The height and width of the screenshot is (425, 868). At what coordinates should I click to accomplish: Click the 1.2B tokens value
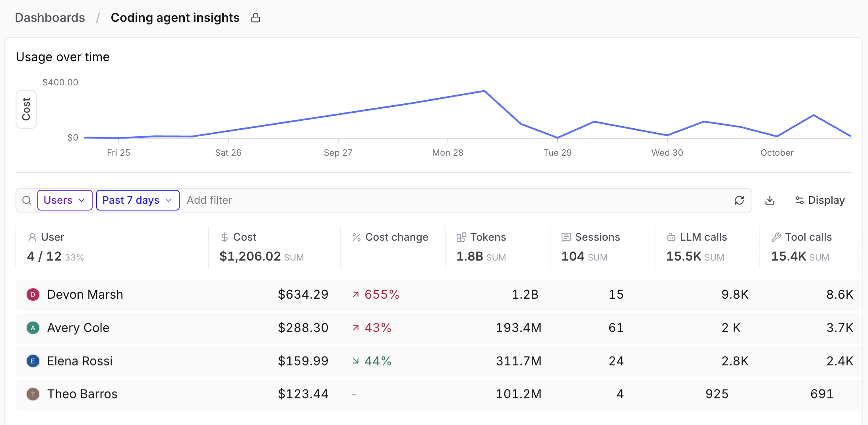pyautogui.click(x=525, y=294)
